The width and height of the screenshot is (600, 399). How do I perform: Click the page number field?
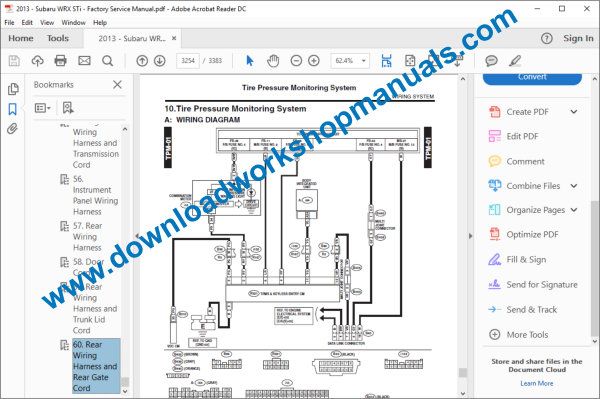click(x=188, y=61)
